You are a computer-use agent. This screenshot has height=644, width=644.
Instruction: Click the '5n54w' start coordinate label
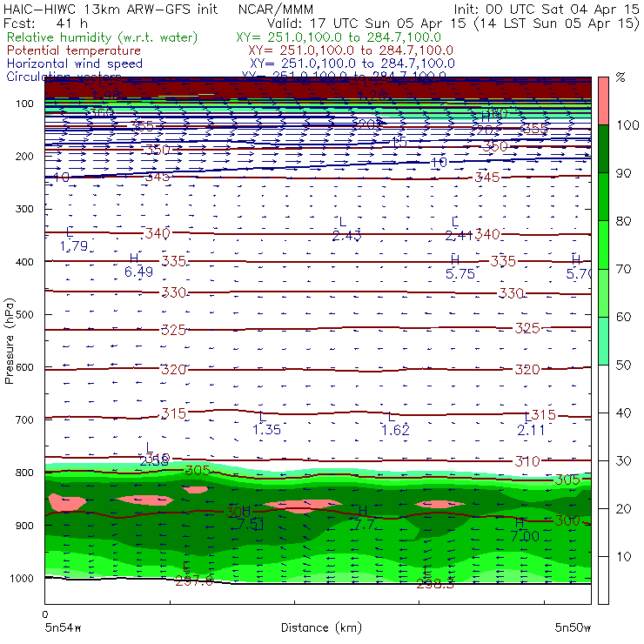63,627
